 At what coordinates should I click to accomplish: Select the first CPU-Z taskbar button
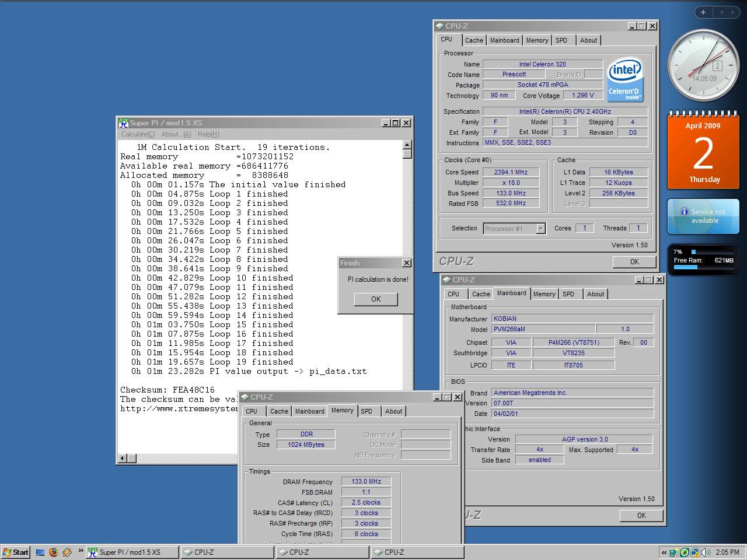(x=226, y=552)
